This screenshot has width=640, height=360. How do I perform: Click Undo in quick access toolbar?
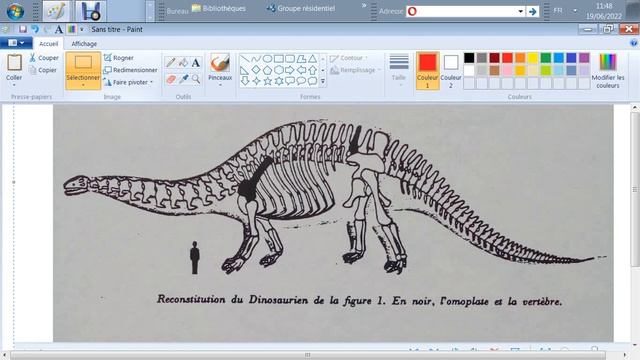pyautogui.click(x=35, y=29)
